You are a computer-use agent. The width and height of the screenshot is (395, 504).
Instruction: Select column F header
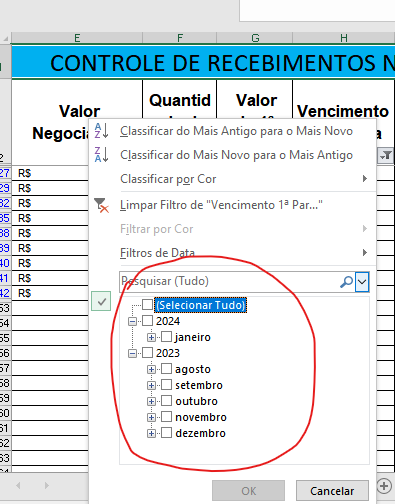point(180,38)
